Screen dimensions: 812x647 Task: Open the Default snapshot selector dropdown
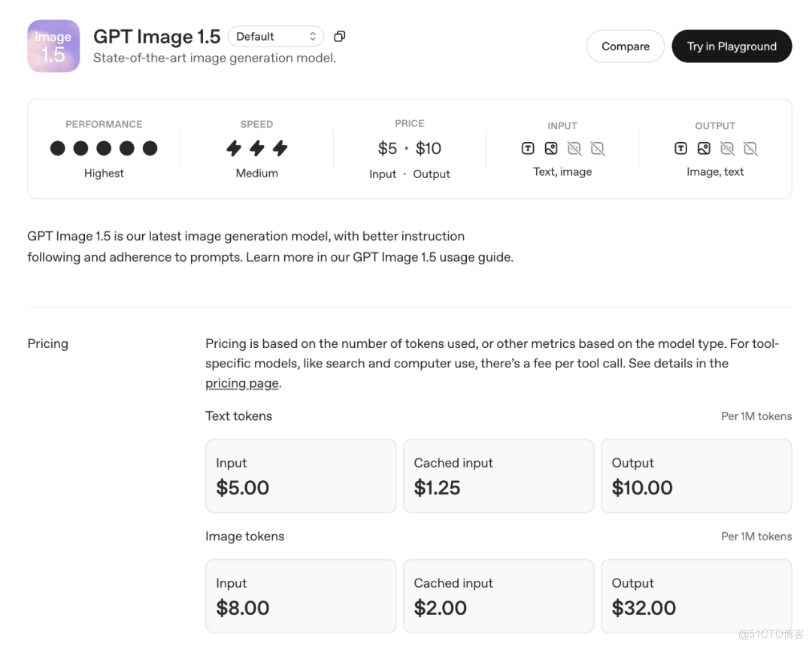pos(276,35)
